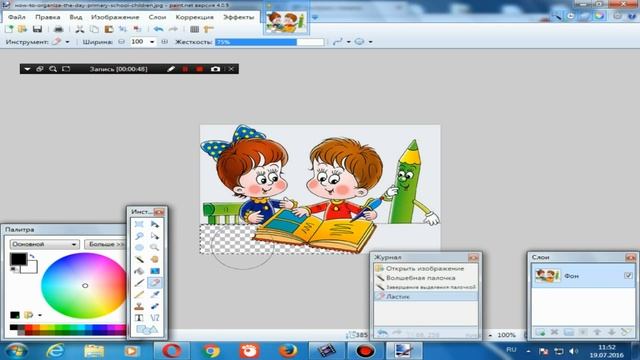The image size is (640, 360).
Task: Open the Эффекты menu
Action: 238,17
